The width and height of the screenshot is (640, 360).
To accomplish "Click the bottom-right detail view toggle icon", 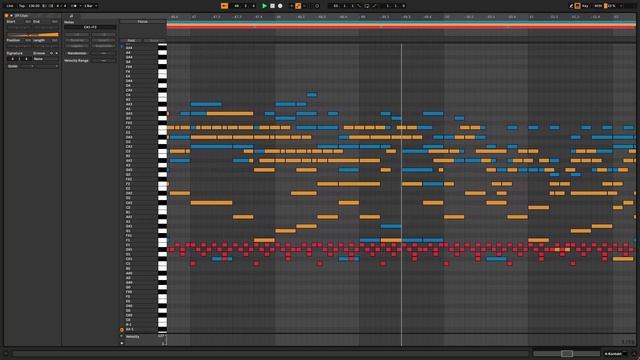I will click(634, 354).
